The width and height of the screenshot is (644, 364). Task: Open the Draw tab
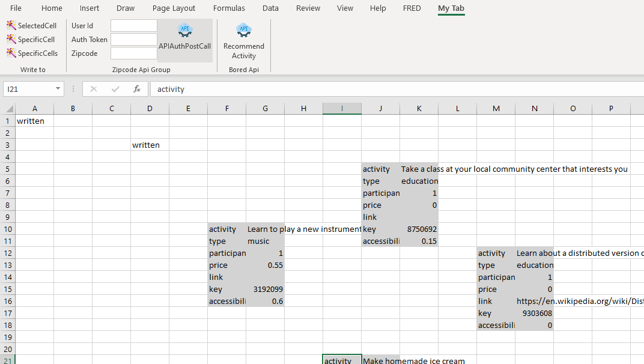[x=126, y=8]
